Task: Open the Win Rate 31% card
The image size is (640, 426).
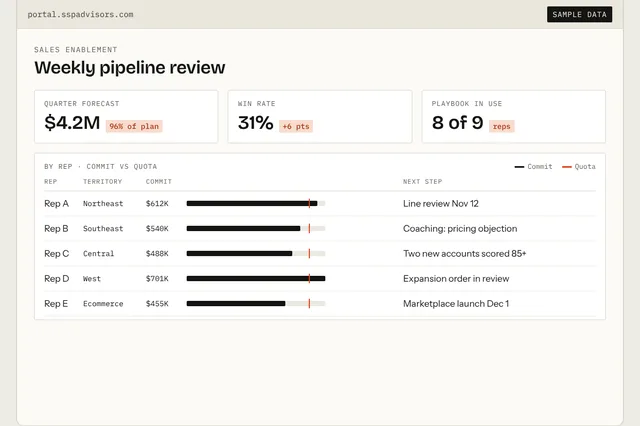Action: click(x=320, y=117)
